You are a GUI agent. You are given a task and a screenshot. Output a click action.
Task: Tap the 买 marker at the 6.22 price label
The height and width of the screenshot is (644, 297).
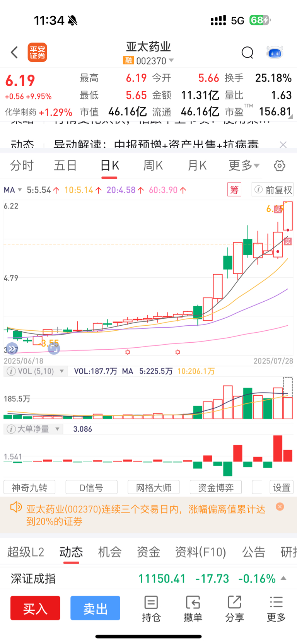point(278,209)
